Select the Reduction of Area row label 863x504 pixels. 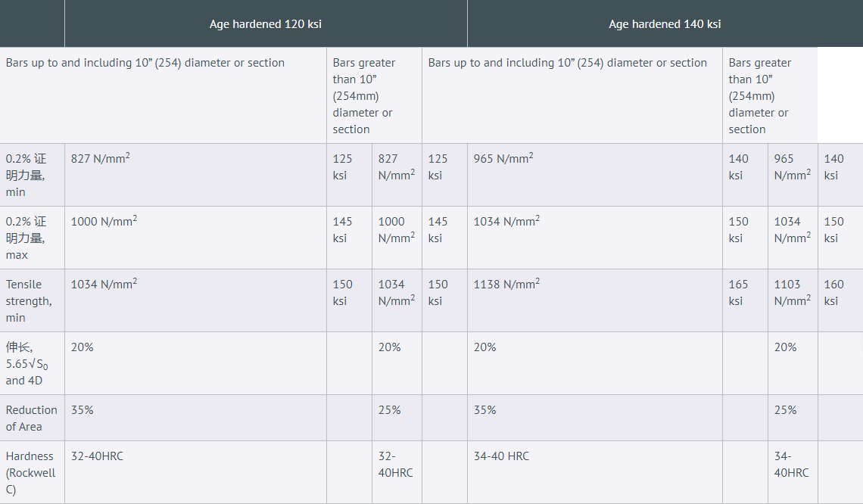(31, 418)
